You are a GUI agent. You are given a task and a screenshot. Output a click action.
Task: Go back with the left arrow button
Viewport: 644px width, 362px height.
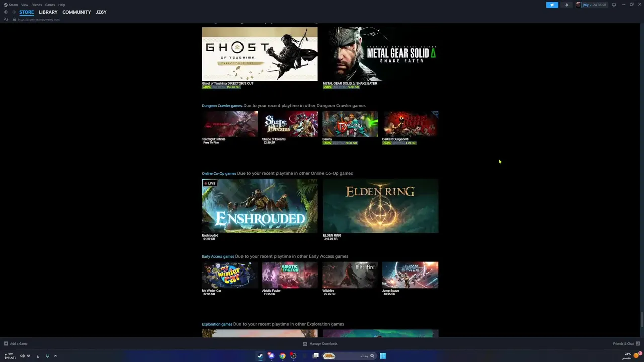click(6, 12)
